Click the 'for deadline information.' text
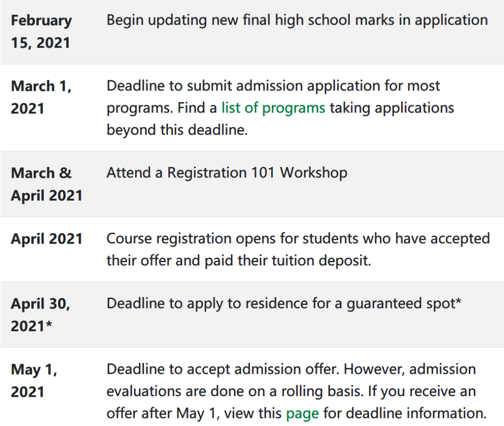Viewport: 504px width, 426px height. click(405, 413)
